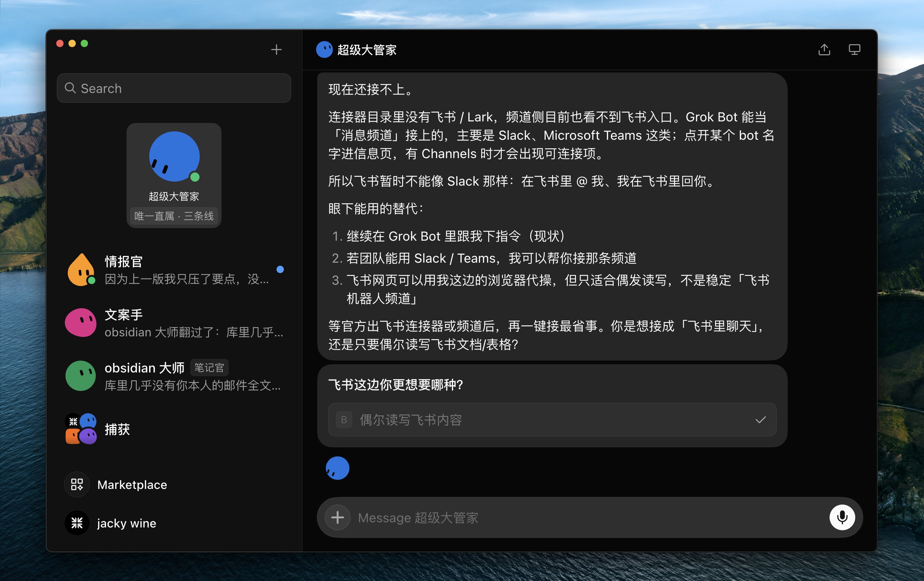Open the 情报官 conversation
The height and width of the screenshot is (581, 924).
(x=174, y=270)
